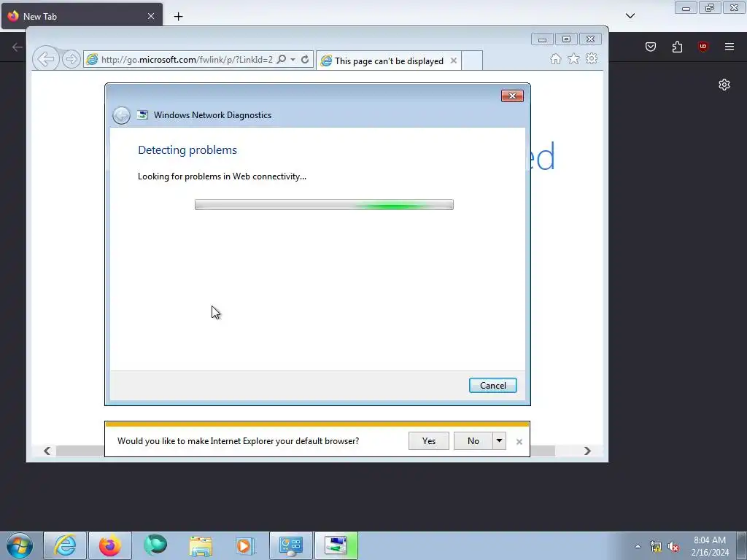747x560 pixels.
Task: Switch to Network Diagnostics taskbar icon
Action: click(336, 545)
